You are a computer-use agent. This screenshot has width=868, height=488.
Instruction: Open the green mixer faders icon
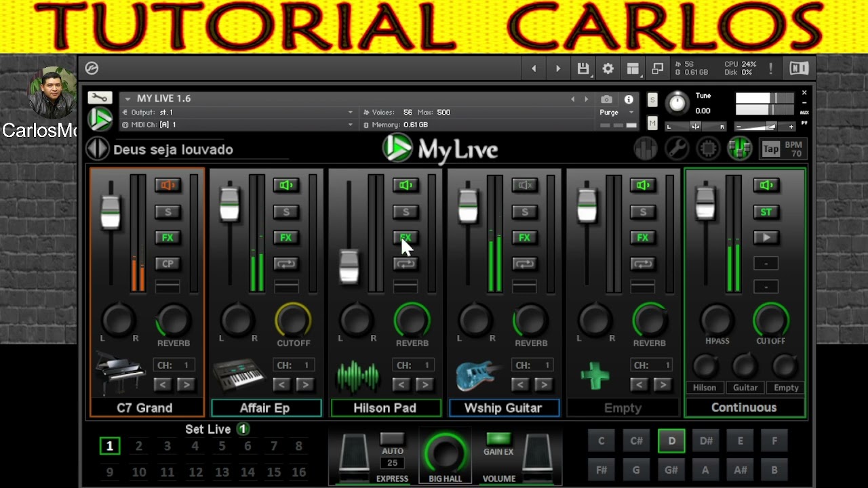[x=740, y=148]
